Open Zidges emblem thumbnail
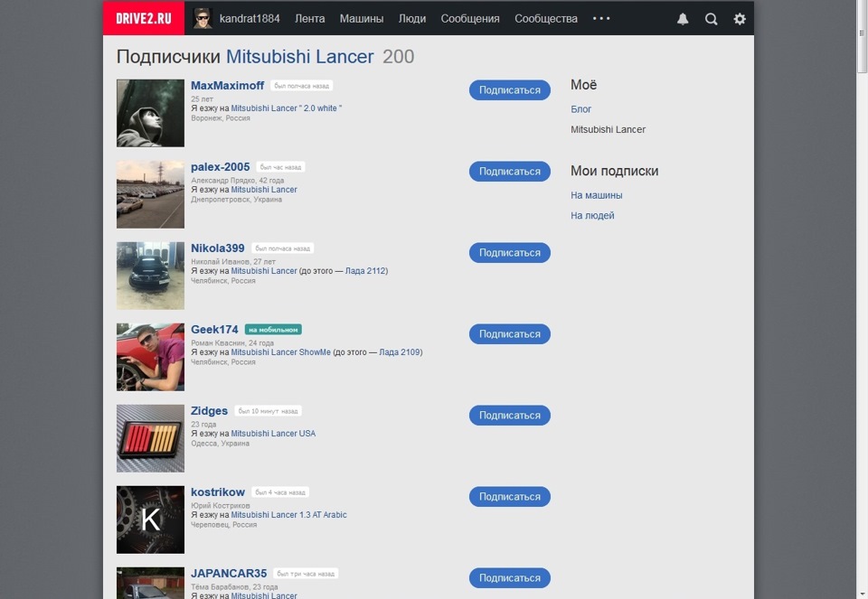Image resolution: width=868 pixels, height=599 pixels. (x=150, y=438)
